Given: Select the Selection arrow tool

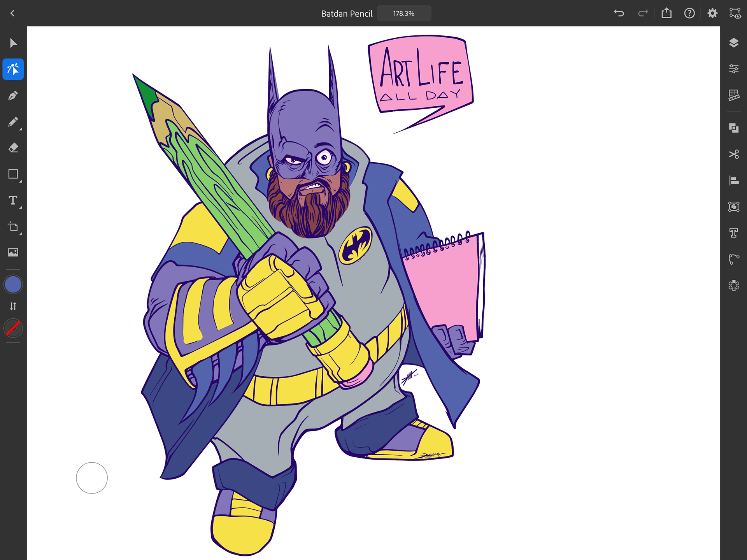Looking at the screenshot, I should [x=13, y=43].
